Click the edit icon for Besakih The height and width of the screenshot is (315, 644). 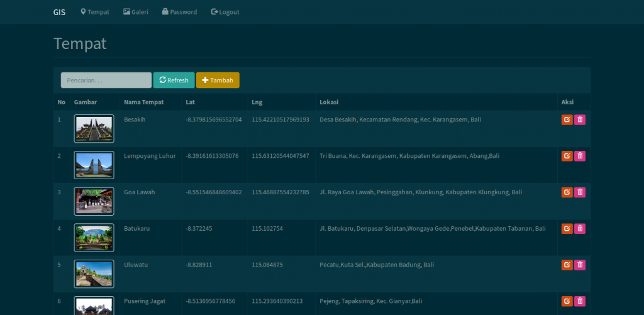click(x=567, y=119)
